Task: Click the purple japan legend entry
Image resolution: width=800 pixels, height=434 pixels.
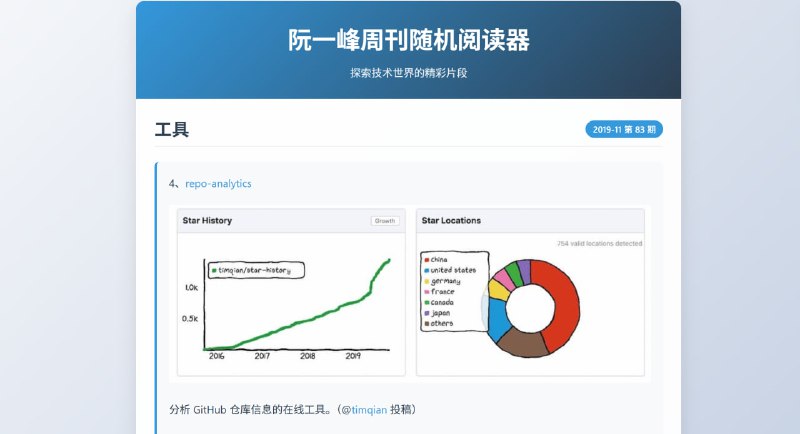Action: point(442,313)
